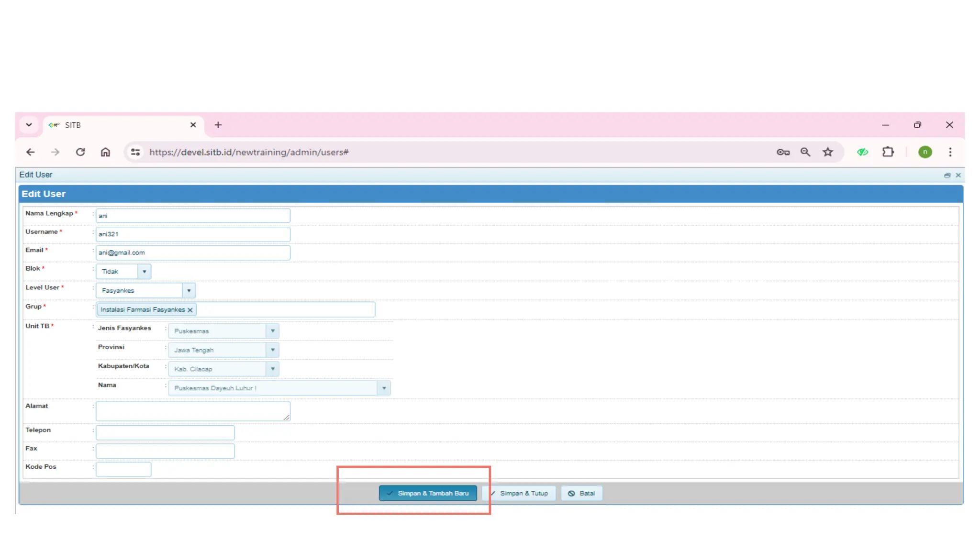980x551 pixels.
Task: Click the Alamat text area
Action: point(192,411)
